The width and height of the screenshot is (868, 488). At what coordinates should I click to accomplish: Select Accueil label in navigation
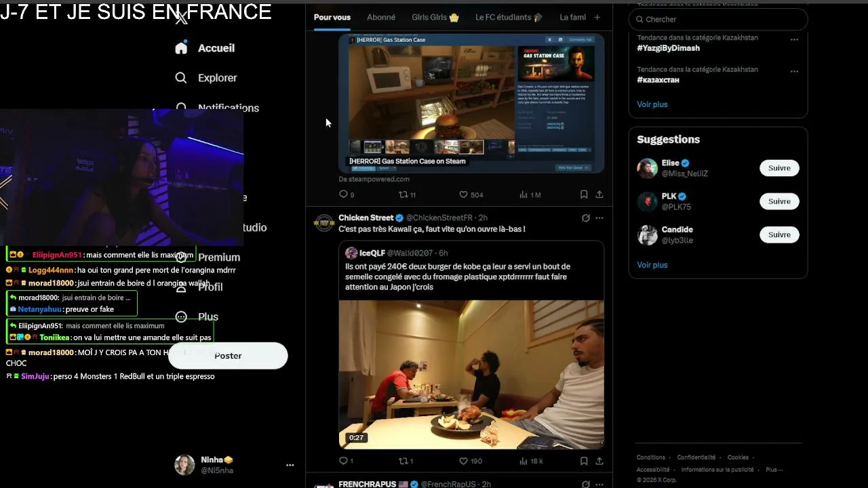(216, 48)
